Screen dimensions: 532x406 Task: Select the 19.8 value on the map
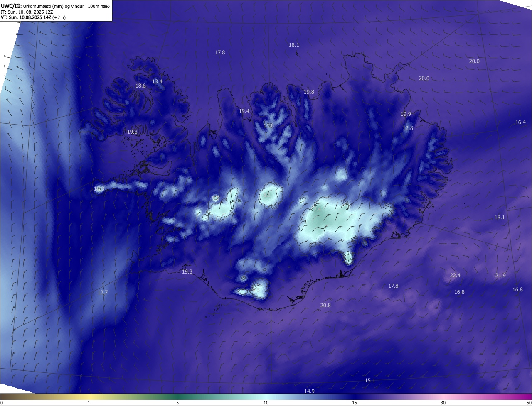click(x=309, y=92)
